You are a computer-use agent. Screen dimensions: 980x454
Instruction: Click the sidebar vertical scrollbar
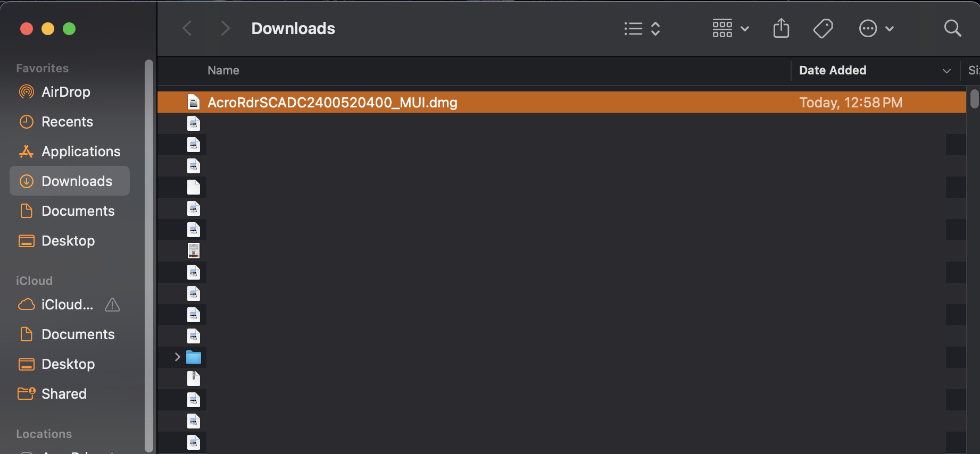click(149, 255)
